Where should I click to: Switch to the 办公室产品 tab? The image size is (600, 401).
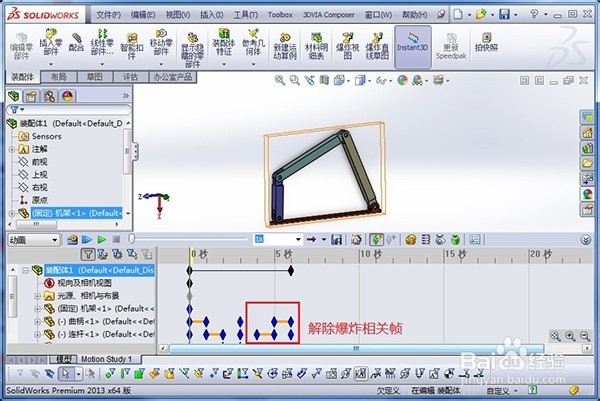(x=173, y=77)
